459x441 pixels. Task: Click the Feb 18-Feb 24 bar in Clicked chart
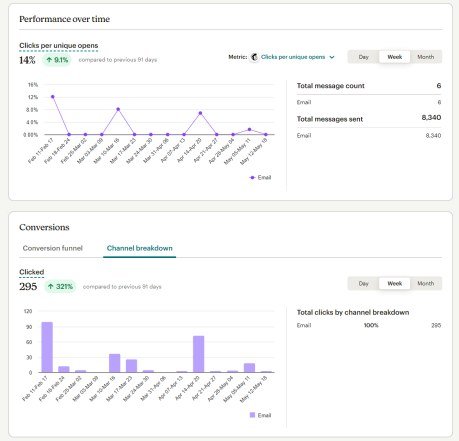tap(64, 369)
